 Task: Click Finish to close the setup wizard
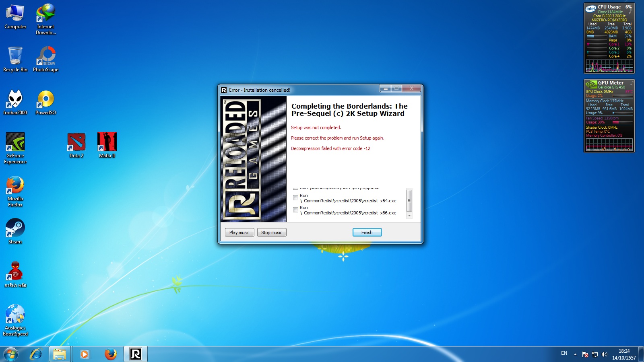pyautogui.click(x=367, y=232)
